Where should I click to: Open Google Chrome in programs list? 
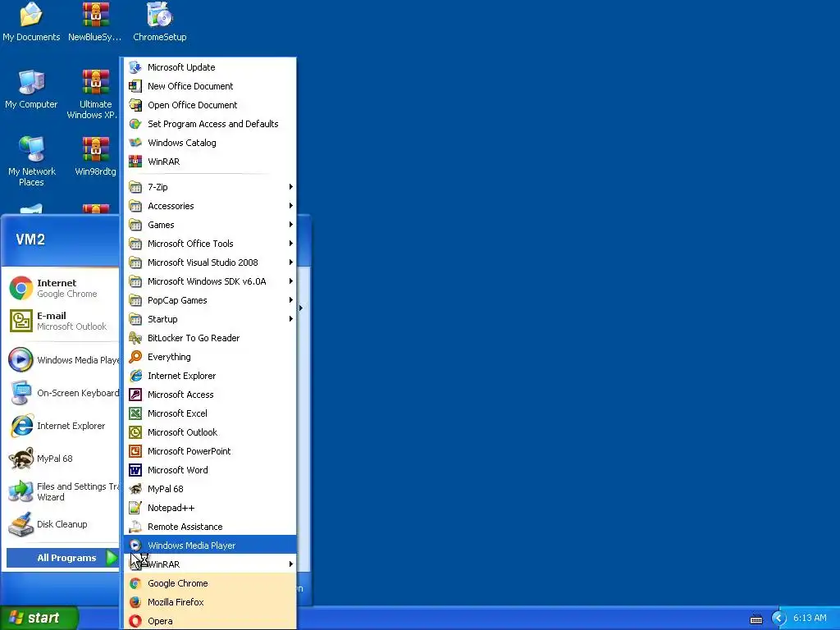click(210, 583)
